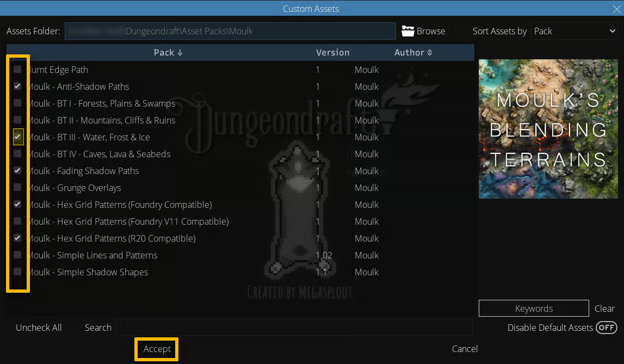
Task: Check Moulk - Grunge Overlays pack
Action: 18,188
